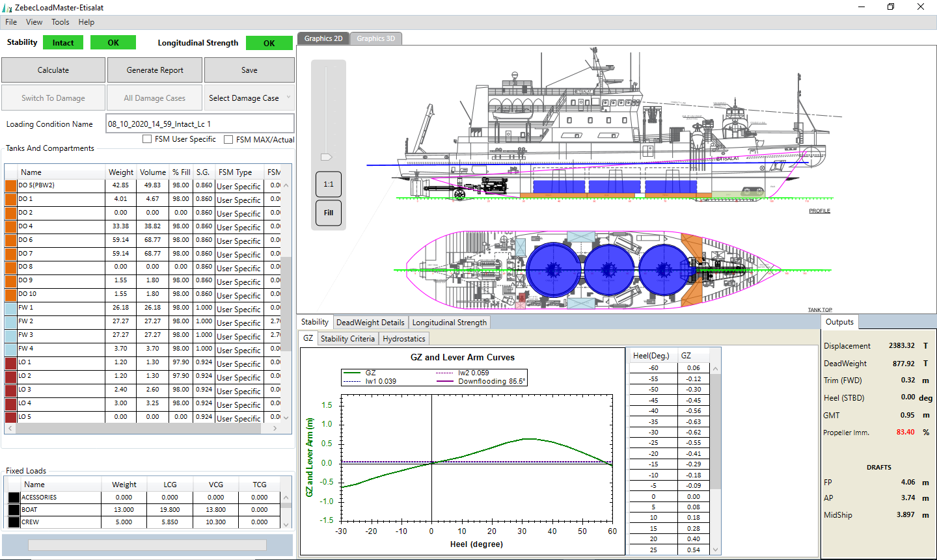Click the dark red swatch beside LO 3
Image resolution: width=937 pixels, height=560 pixels.
click(x=10, y=390)
